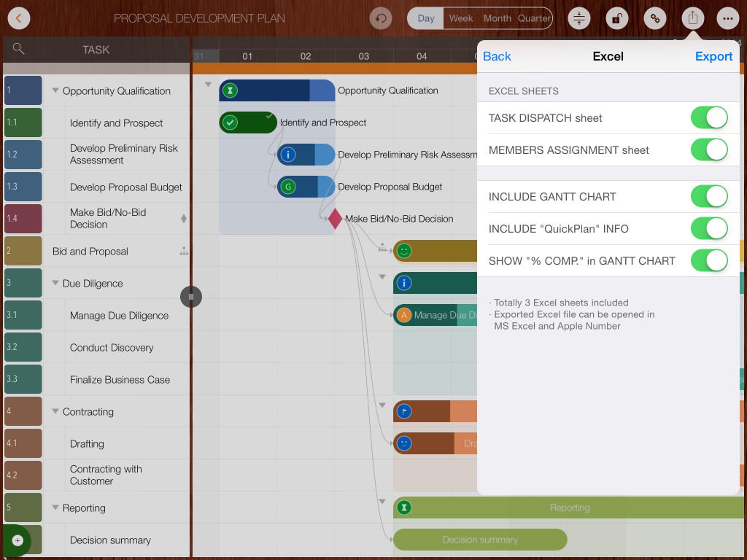
Task: Collapse the Opportunity Qualification task group
Action: [x=55, y=91]
